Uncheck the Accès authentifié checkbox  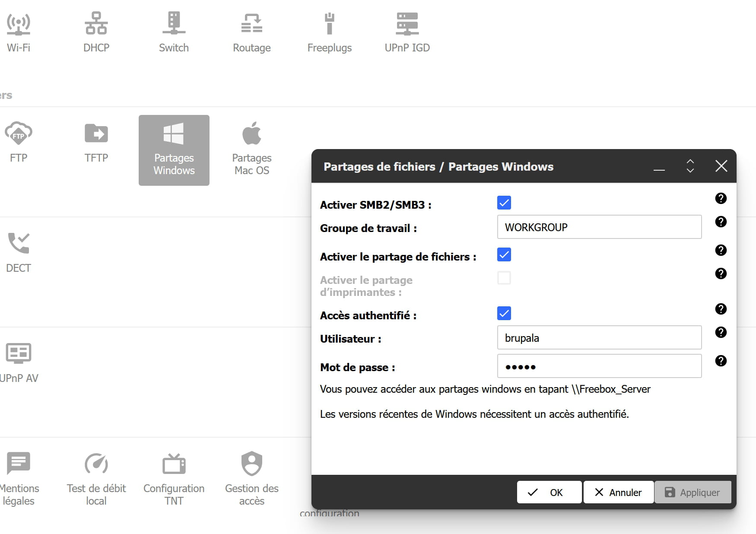(x=504, y=313)
